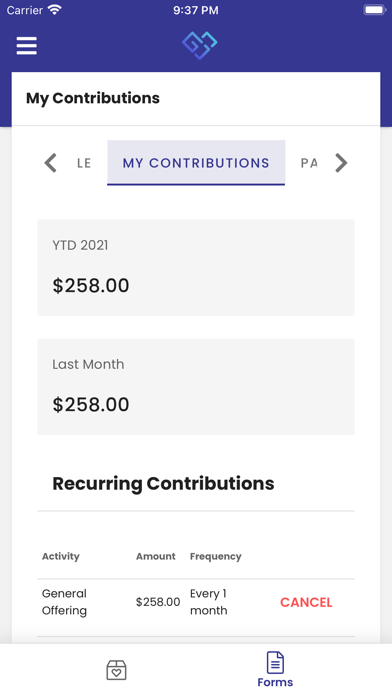Show previous tabs with left chevron
392x696 pixels.
[51, 163]
